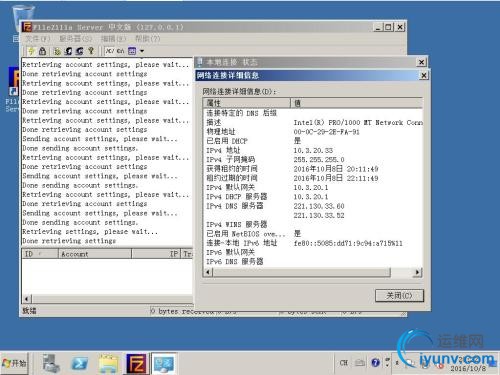
Task: Click the 开始 Start button on taskbar
Action: [x=14, y=363]
